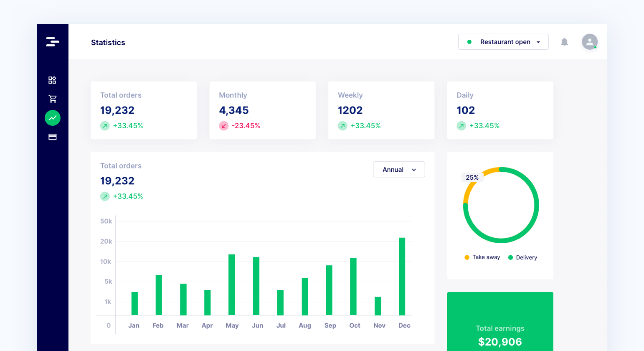Open the orders cart icon in sidebar

[x=53, y=99]
